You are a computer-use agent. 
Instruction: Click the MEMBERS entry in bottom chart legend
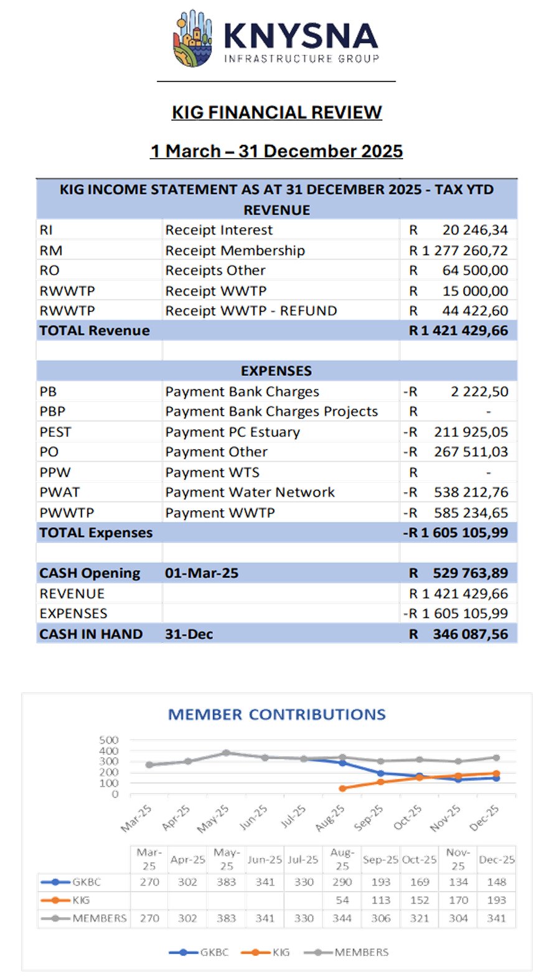click(346, 952)
